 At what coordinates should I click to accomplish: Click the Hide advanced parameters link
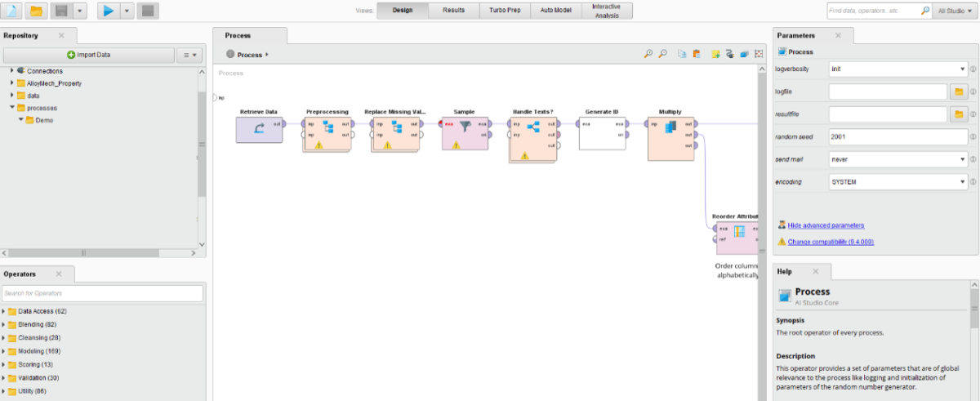point(826,225)
